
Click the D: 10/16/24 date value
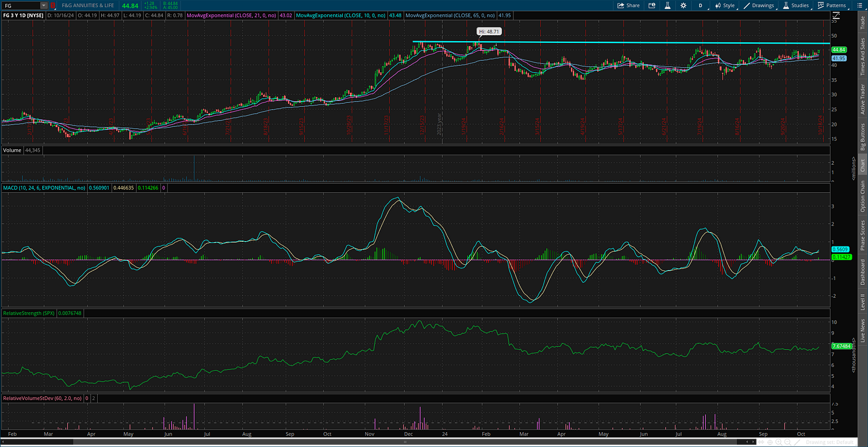tap(60, 16)
